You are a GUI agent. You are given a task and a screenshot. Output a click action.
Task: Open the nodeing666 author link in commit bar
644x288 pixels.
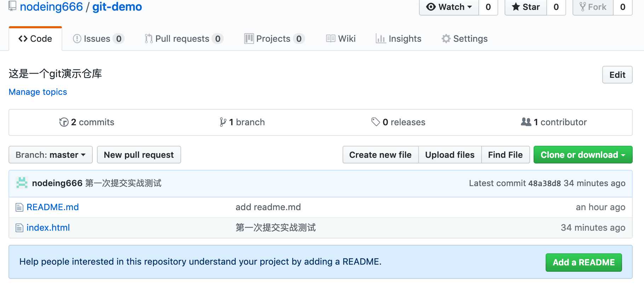(x=57, y=183)
